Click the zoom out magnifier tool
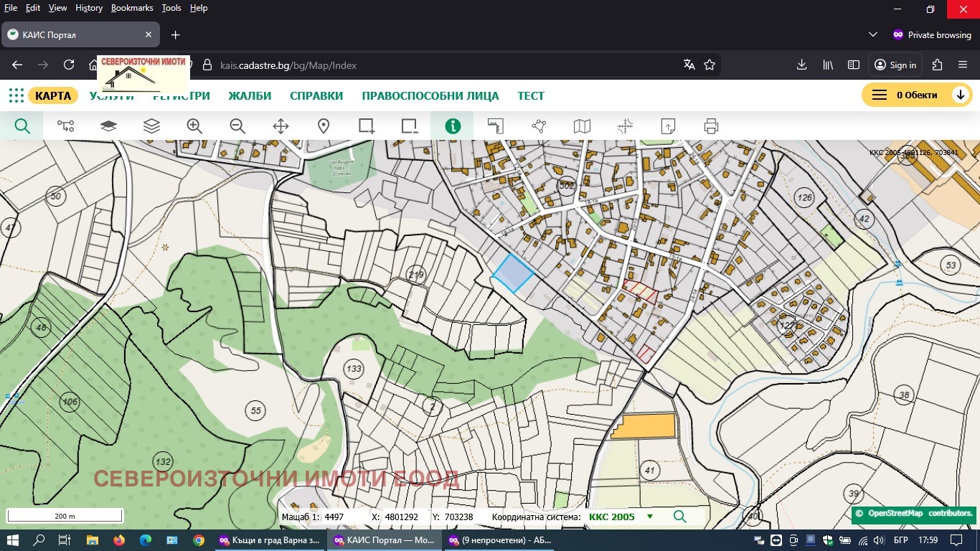Image resolution: width=980 pixels, height=551 pixels. tap(237, 126)
